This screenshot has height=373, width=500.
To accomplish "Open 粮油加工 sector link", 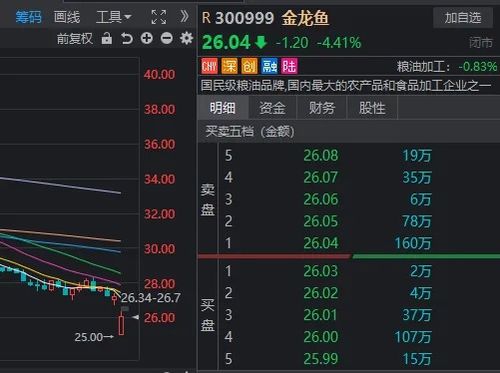I will pos(447,67).
